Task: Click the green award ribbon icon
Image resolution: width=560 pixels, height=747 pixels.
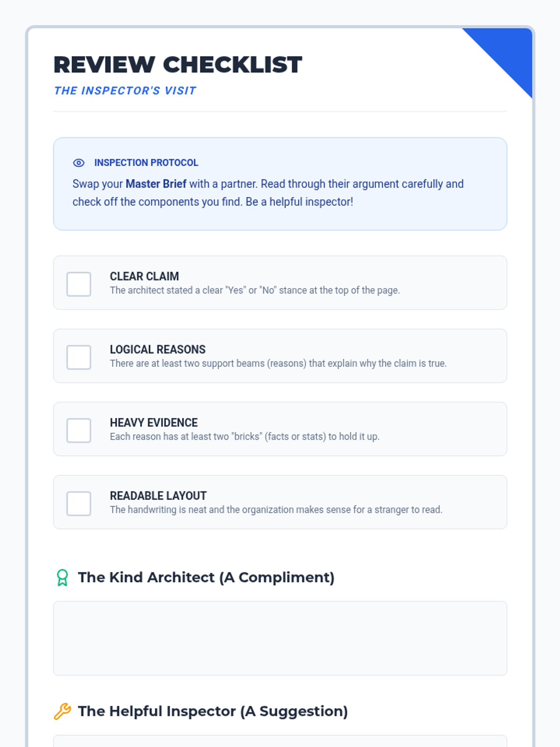Action: [x=62, y=578]
